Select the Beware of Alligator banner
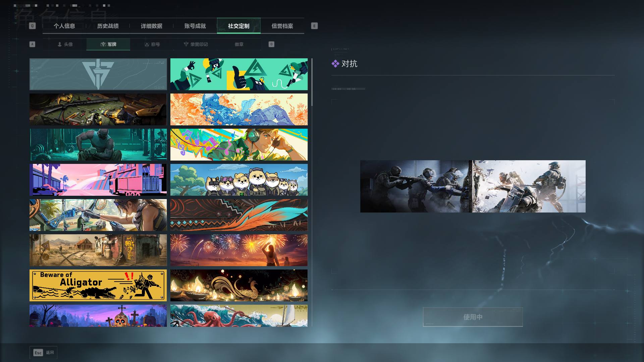 point(98,286)
